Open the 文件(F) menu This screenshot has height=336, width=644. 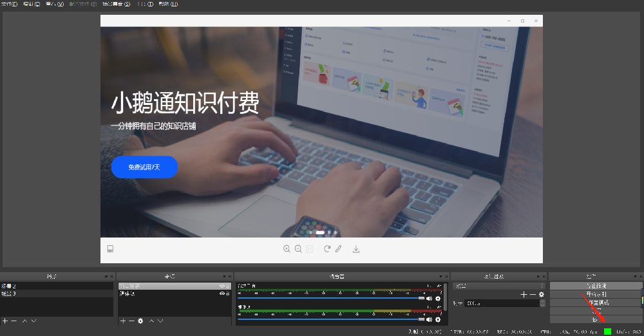(9, 4)
